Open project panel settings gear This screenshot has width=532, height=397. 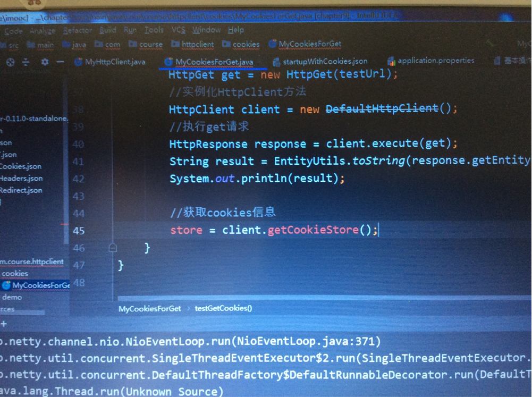click(45, 62)
